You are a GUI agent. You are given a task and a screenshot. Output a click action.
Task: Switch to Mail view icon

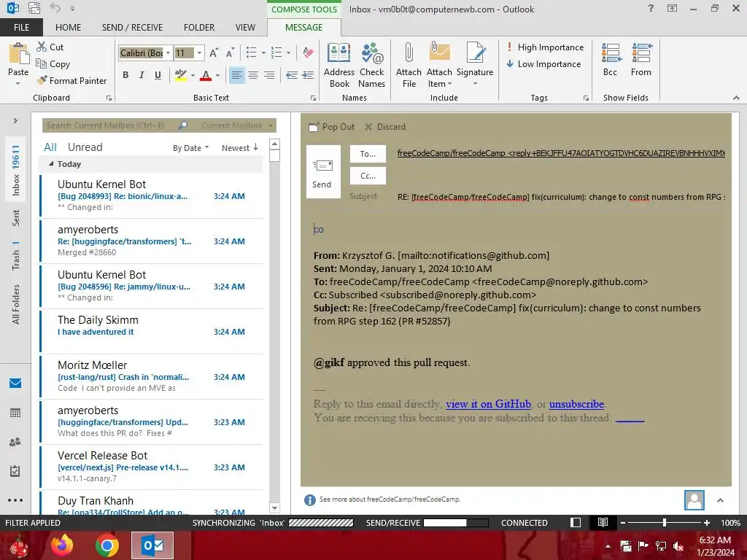pyautogui.click(x=15, y=383)
